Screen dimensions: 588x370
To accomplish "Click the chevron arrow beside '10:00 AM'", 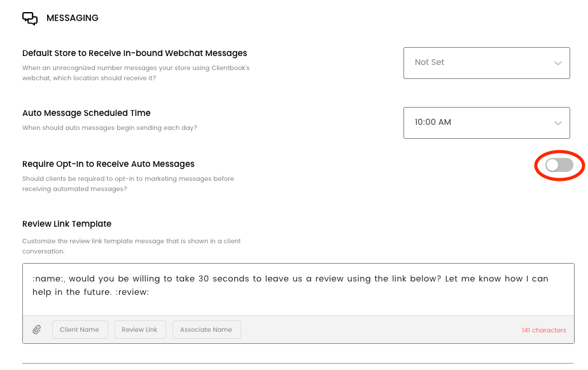I will coord(557,123).
